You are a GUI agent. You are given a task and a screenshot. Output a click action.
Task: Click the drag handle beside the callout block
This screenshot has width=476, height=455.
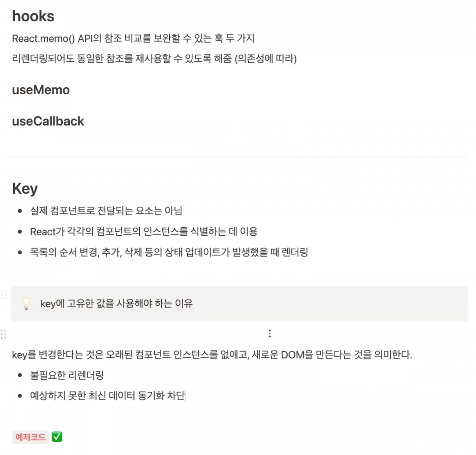[4, 295]
